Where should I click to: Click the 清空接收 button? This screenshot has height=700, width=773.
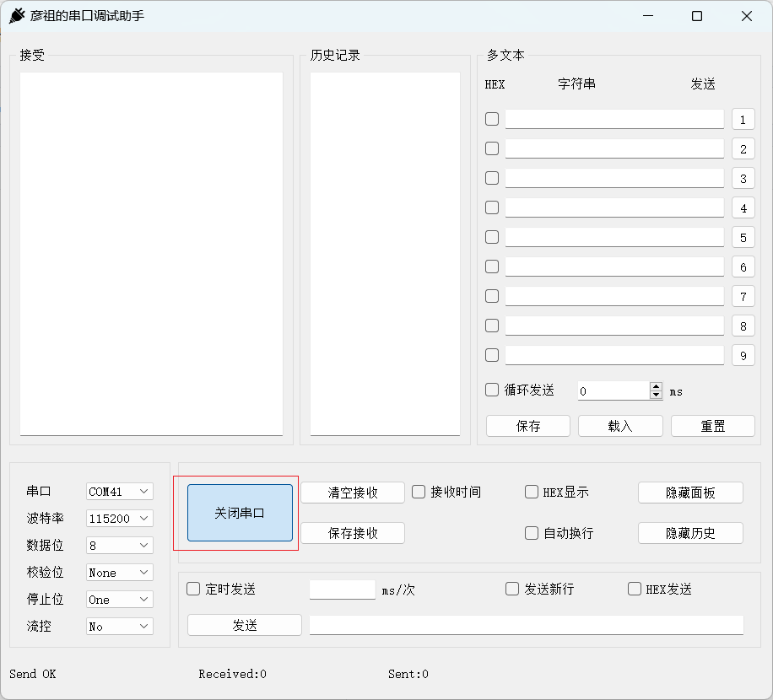(353, 493)
